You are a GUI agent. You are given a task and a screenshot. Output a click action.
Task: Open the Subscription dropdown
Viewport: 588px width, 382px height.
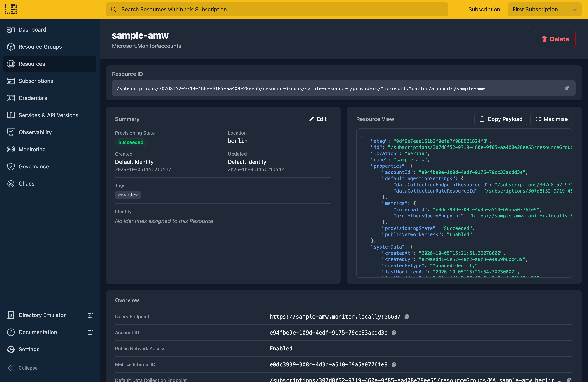click(544, 9)
